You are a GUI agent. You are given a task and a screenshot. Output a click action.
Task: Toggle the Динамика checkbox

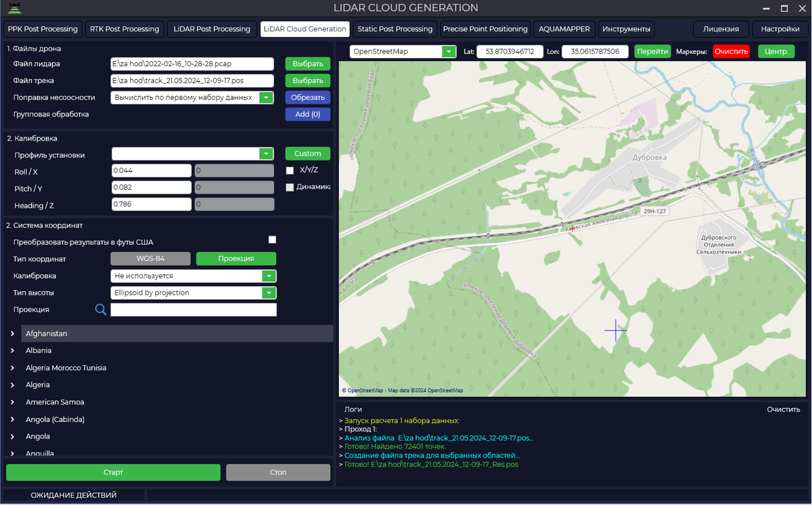pyautogui.click(x=290, y=187)
